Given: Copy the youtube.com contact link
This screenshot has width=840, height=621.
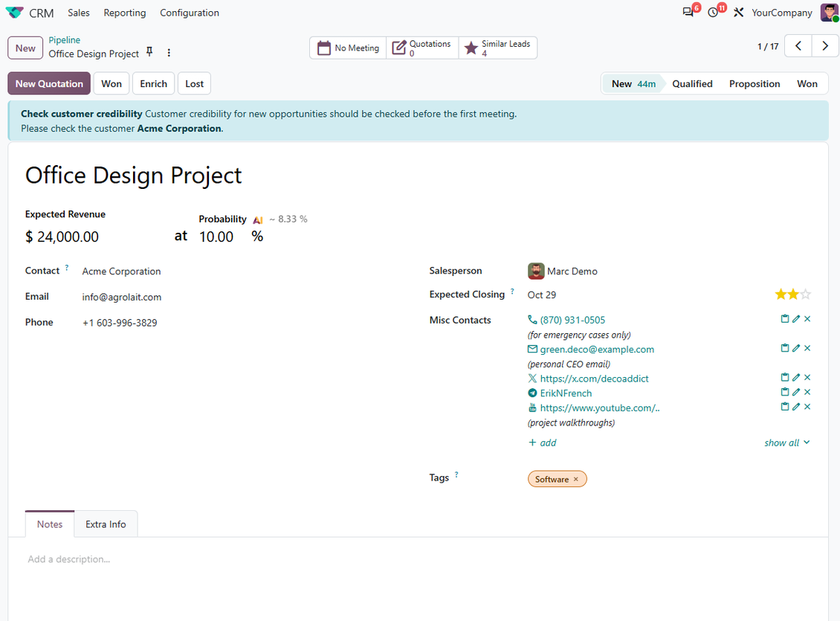Looking at the screenshot, I should pos(785,407).
